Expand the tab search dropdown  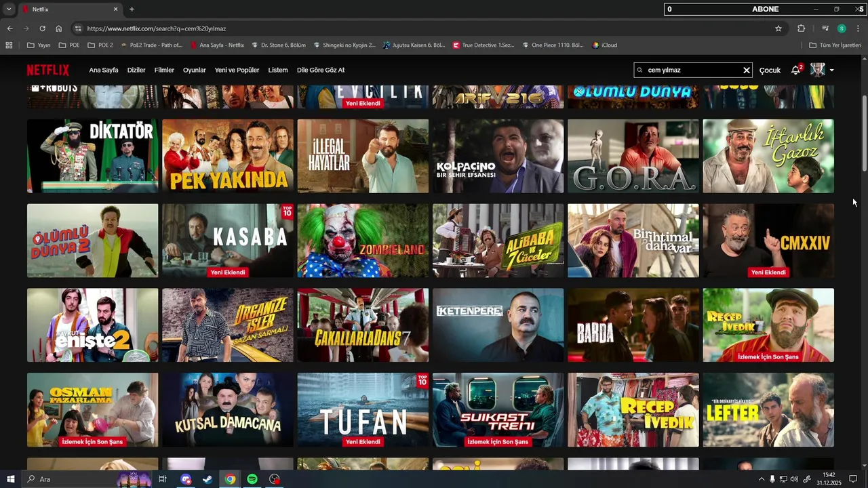tap(9, 9)
